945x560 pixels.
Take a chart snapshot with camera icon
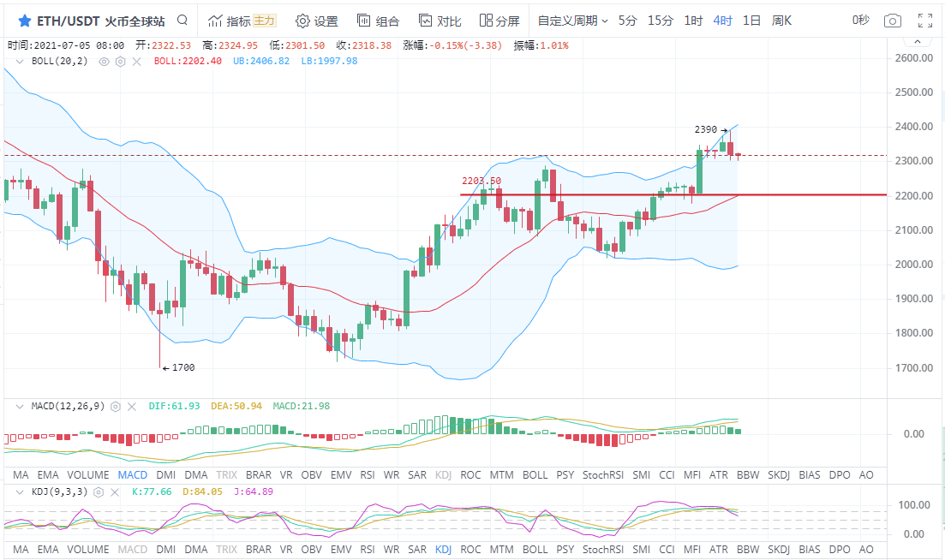pyautogui.click(x=893, y=21)
